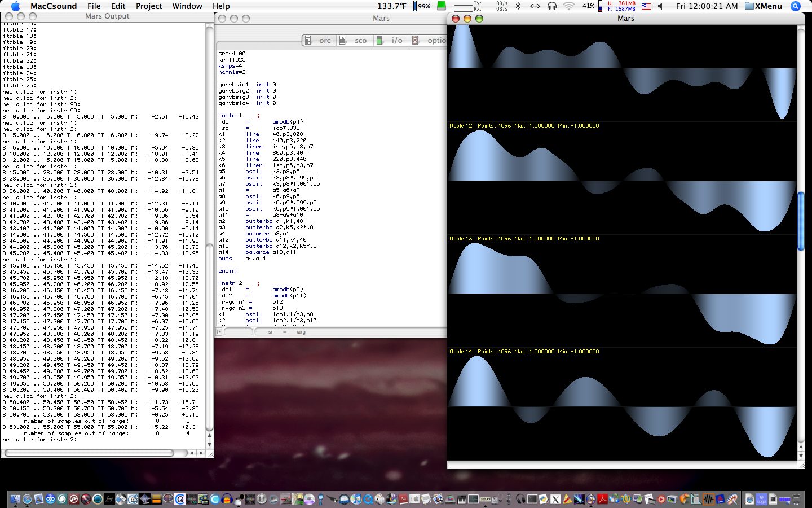
Task: Click the sco tab score-sheet icon
Action: tap(342, 40)
